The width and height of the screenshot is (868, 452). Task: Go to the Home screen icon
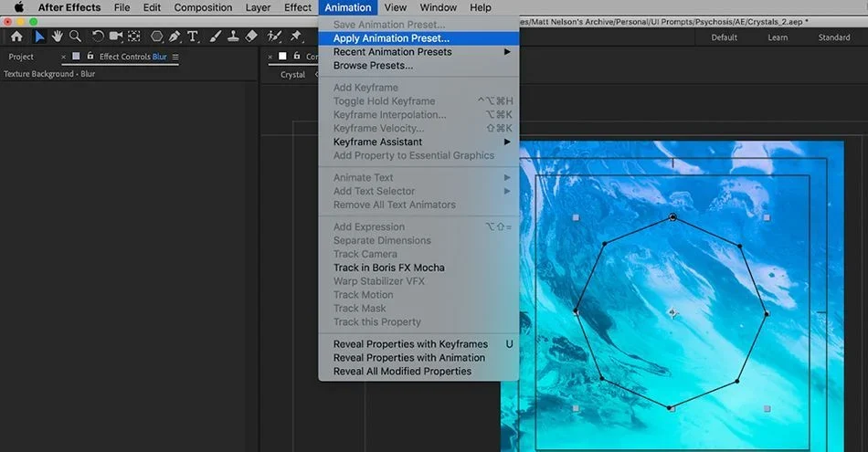(16, 37)
